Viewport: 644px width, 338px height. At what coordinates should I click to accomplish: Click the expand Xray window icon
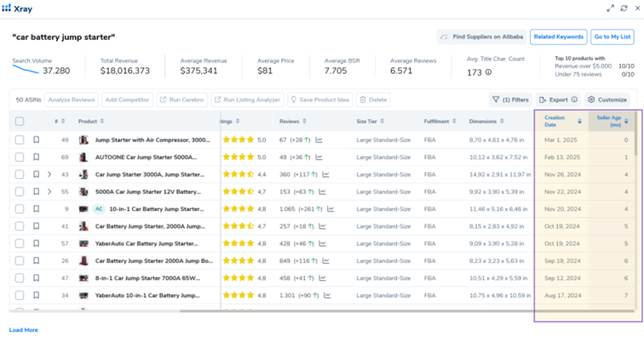coord(610,9)
